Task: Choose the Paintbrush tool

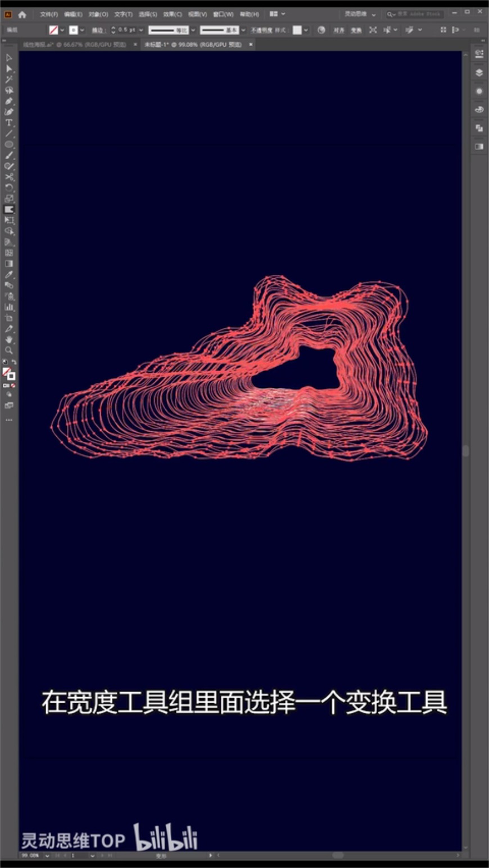Action: pyautogui.click(x=9, y=156)
